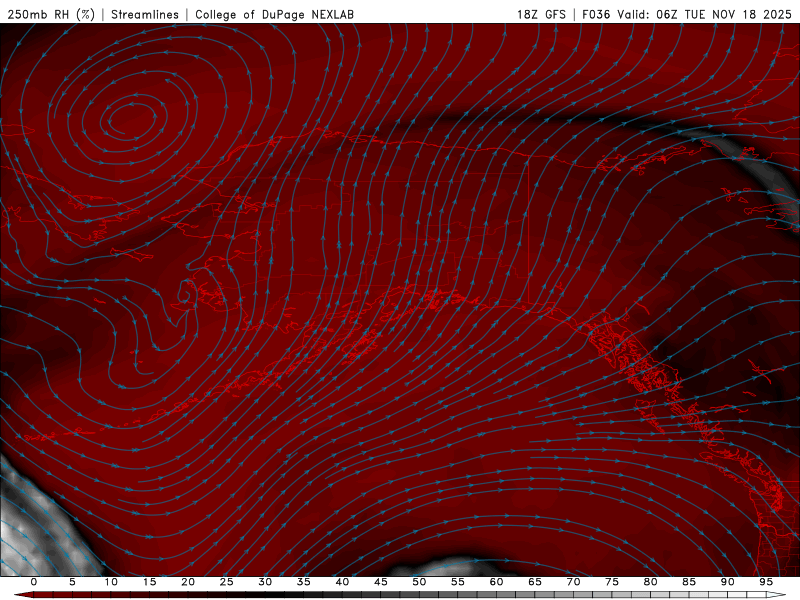
Task: Click the '75' value on the color scale
Action: [x=612, y=582]
